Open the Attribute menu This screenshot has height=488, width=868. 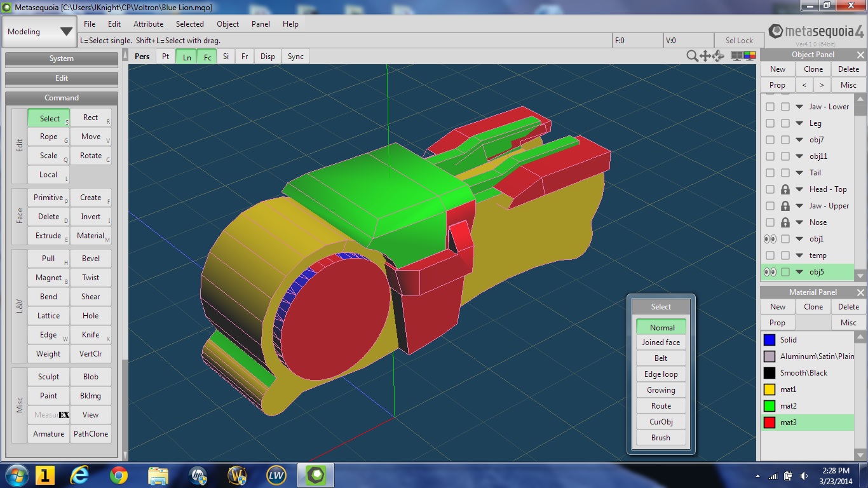[x=148, y=24]
